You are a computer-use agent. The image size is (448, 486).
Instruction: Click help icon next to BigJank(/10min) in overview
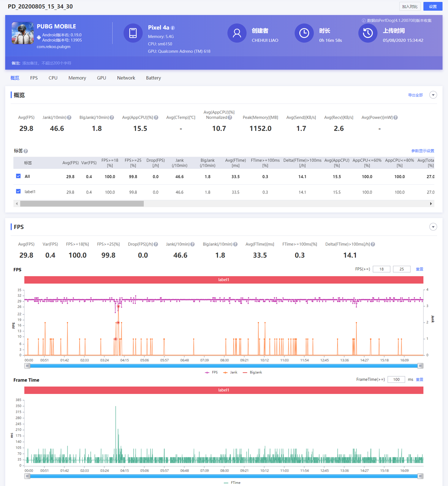112,118
